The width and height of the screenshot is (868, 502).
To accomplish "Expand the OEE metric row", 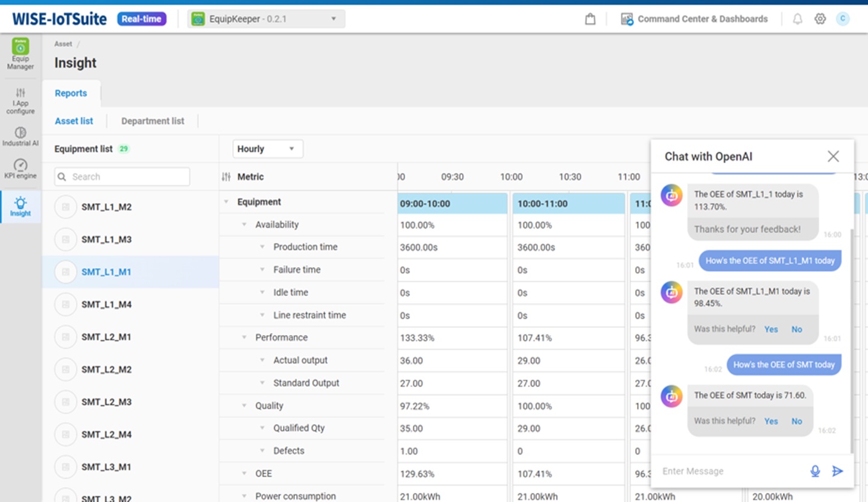I will pos(244,474).
